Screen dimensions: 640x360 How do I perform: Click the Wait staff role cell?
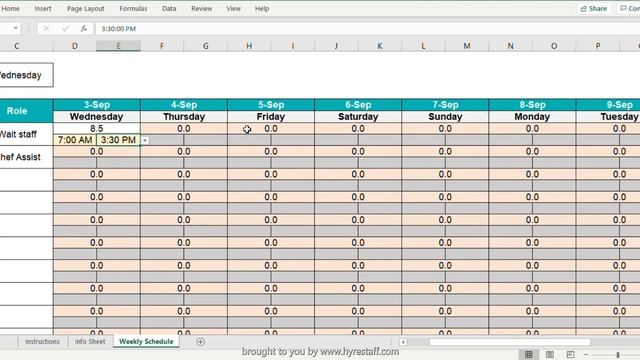tap(26, 134)
